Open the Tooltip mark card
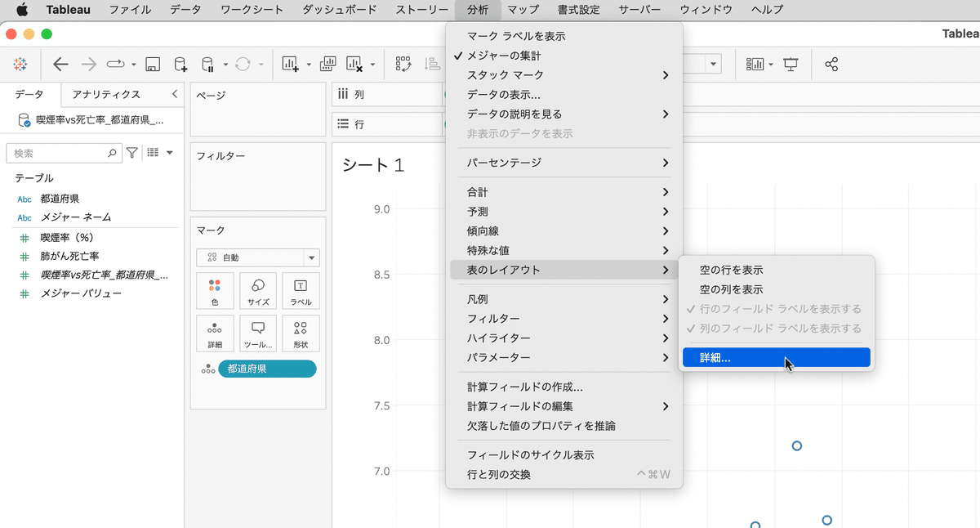The height and width of the screenshot is (528, 980). (x=258, y=333)
